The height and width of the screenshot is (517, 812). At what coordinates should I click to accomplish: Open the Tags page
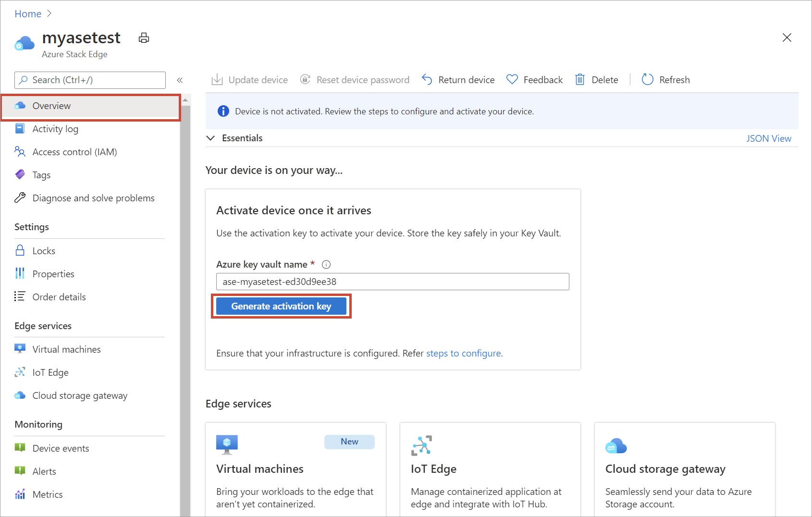(x=41, y=174)
